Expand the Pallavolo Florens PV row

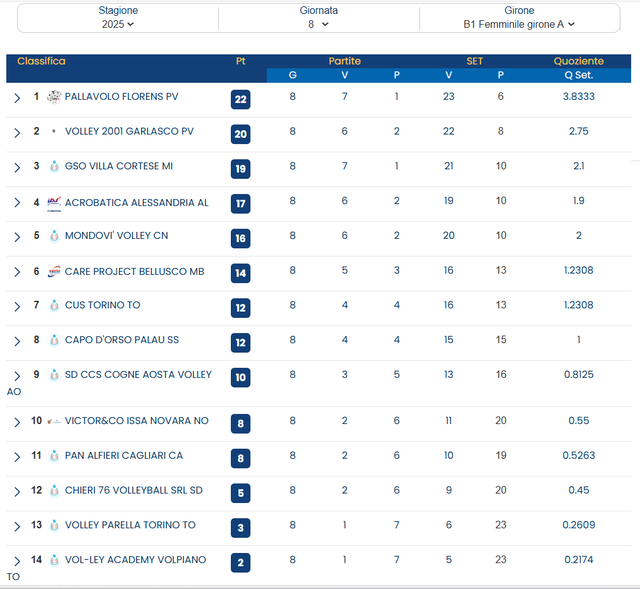[17, 98]
